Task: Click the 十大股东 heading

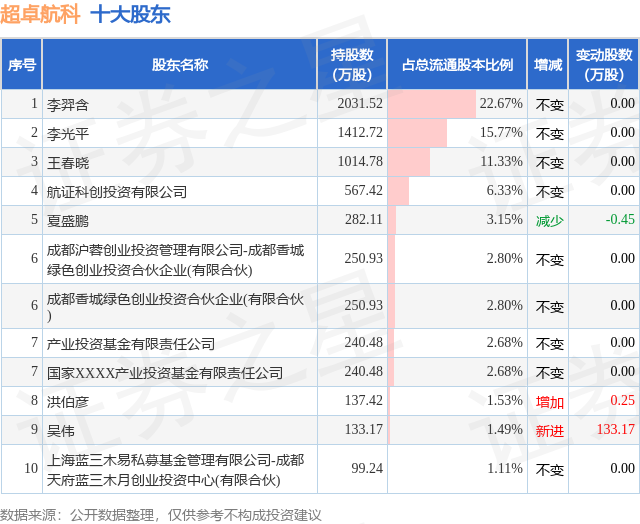Action: pyautogui.click(x=130, y=14)
